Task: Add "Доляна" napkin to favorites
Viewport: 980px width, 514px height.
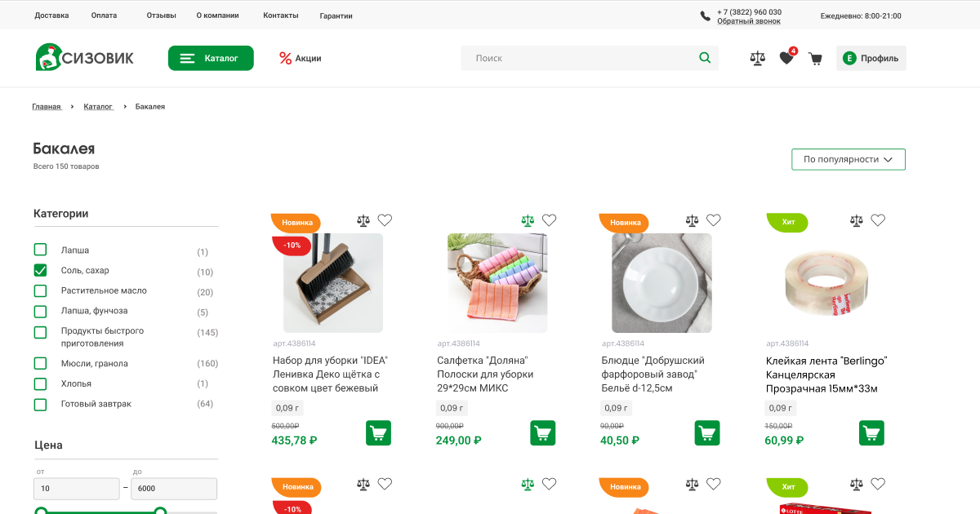Action: [550, 220]
